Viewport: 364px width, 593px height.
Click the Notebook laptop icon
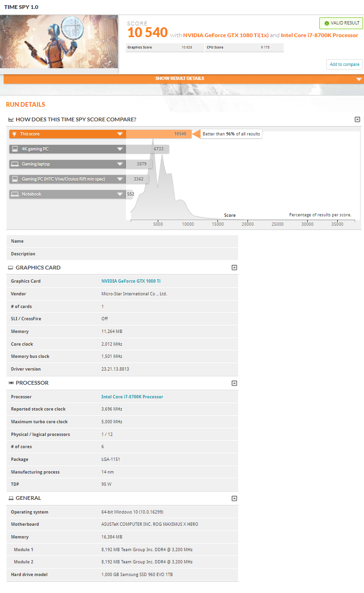tap(15, 194)
